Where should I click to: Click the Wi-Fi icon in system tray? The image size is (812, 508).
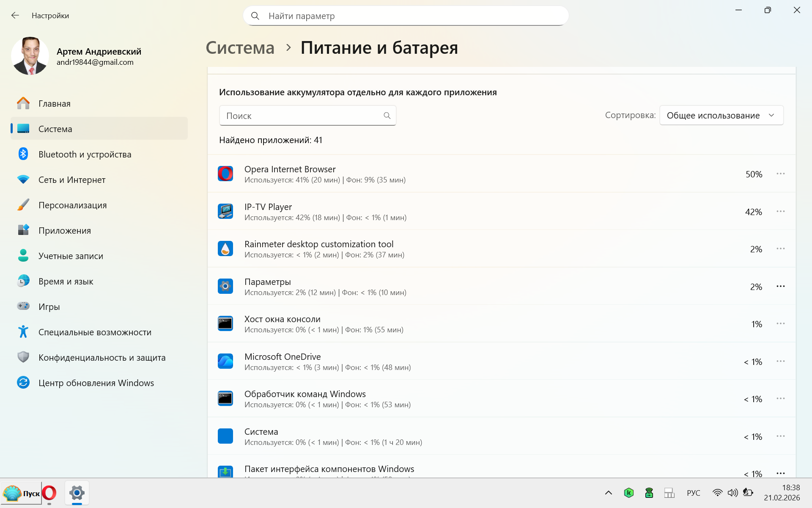click(717, 493)
